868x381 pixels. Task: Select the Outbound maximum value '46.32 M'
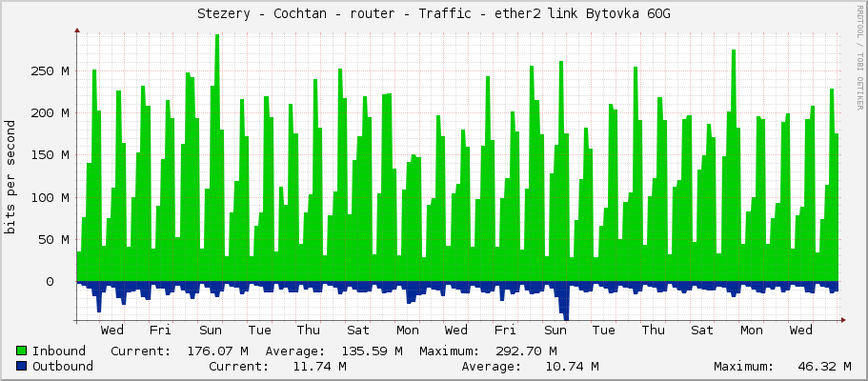tap(825, 366)
